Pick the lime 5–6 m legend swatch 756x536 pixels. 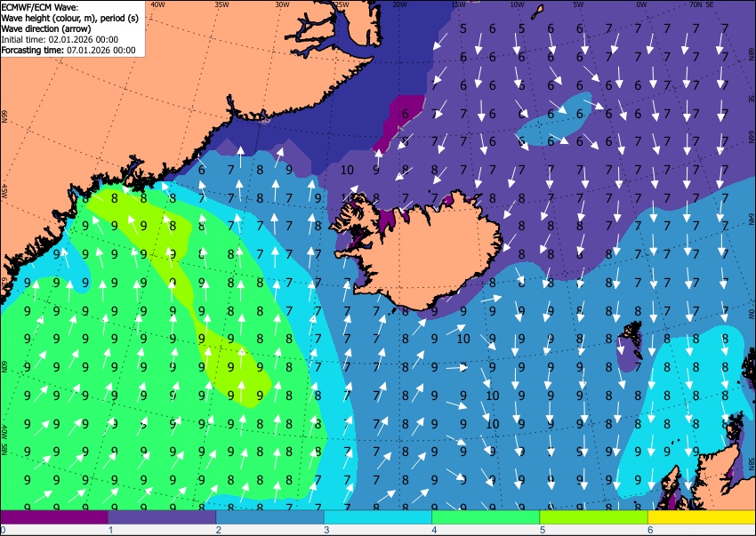pos(594,517)
